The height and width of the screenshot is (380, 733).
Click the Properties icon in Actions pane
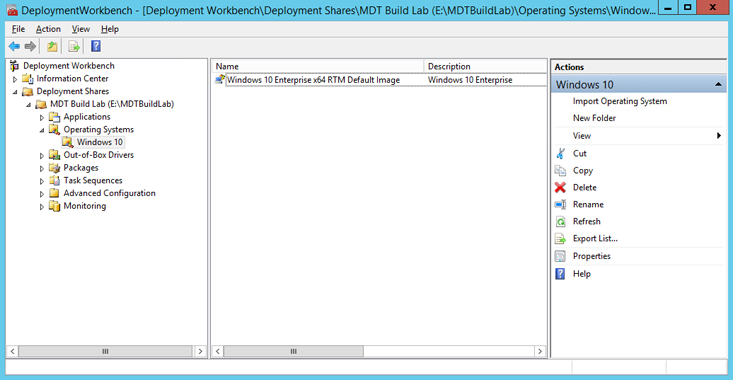click(560, 256)
